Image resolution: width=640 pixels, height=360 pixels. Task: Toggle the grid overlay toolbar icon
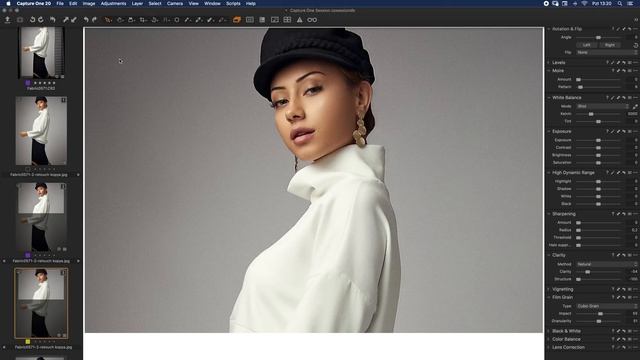[287, 20]
